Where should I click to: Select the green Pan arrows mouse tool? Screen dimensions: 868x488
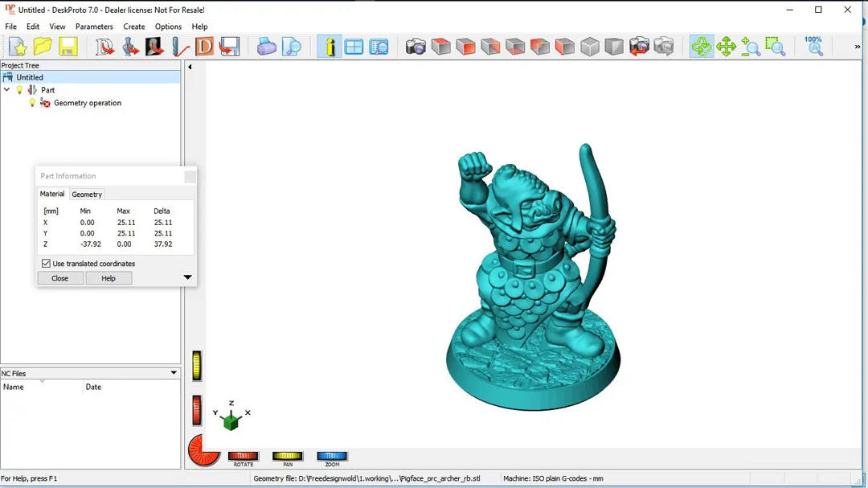(x=726, y=47)
